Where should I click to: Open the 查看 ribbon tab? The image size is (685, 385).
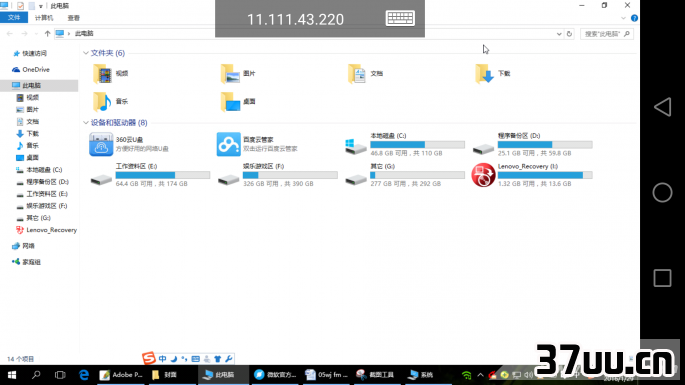73,18
